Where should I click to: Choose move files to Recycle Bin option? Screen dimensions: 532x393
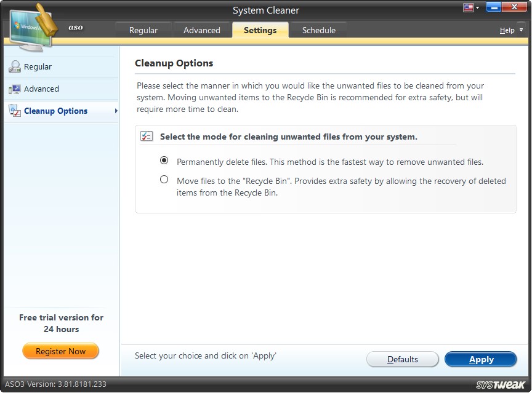164,178
